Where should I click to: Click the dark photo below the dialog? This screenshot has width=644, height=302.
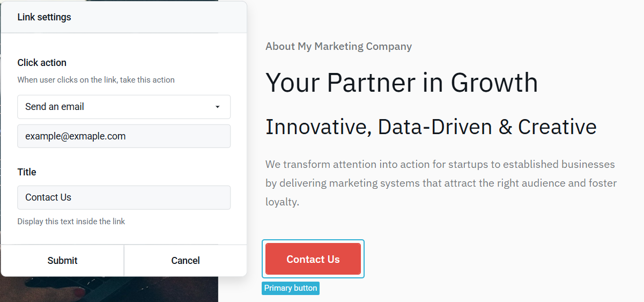107,289
